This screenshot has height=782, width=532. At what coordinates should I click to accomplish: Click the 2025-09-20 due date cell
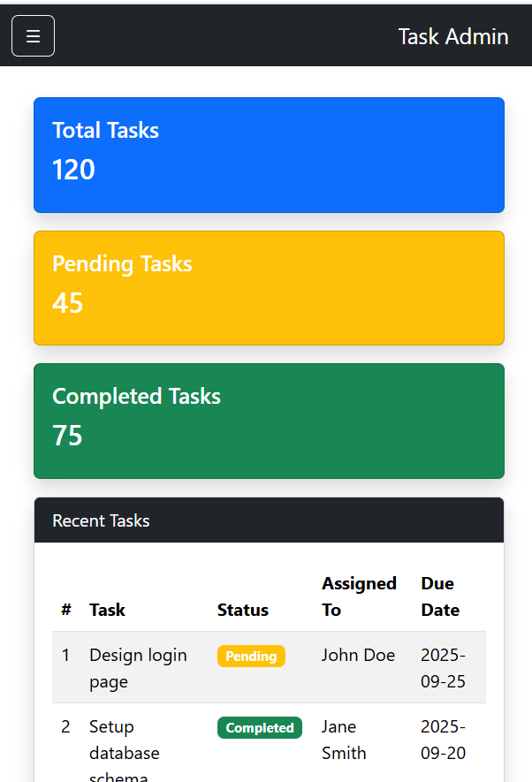tap(443, 740)
